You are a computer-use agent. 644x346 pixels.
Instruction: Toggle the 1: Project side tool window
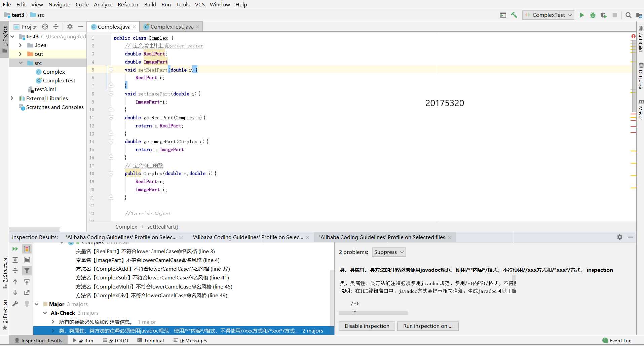click(x=5, y=39)
